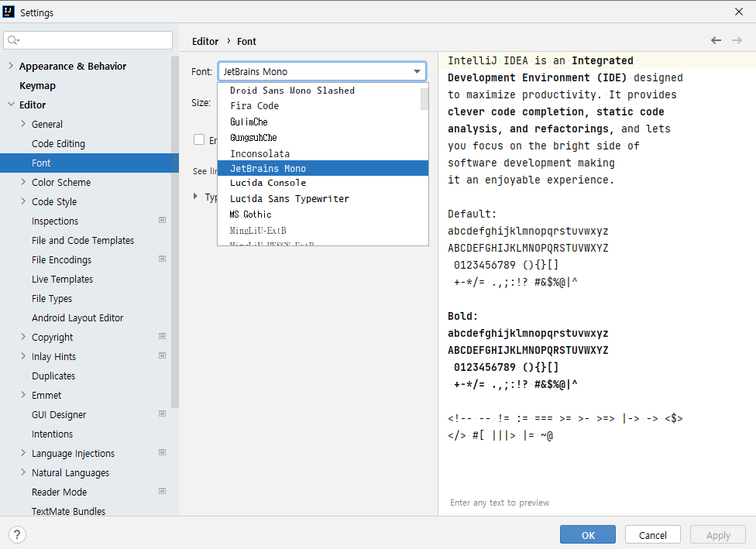Collapse the Editor tree section
Screen dimensions: 756x549
pyautogui.click(x=11, y=104)
